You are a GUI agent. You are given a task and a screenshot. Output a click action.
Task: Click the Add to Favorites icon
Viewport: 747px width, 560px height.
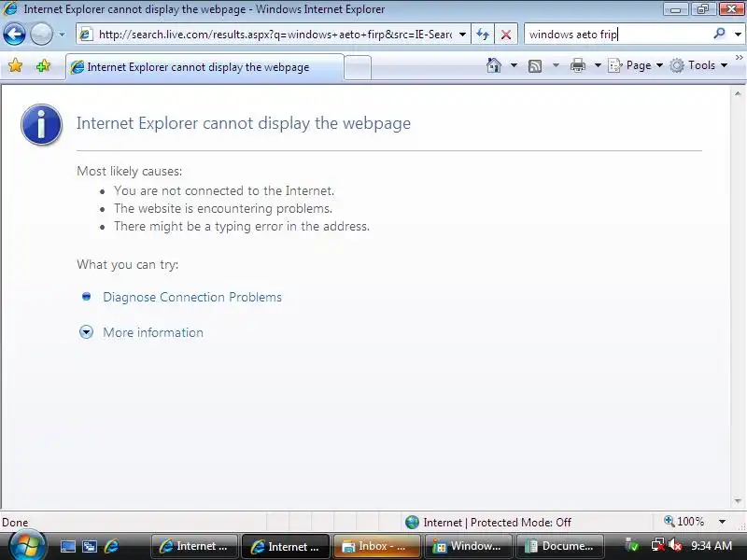point(43,65)
